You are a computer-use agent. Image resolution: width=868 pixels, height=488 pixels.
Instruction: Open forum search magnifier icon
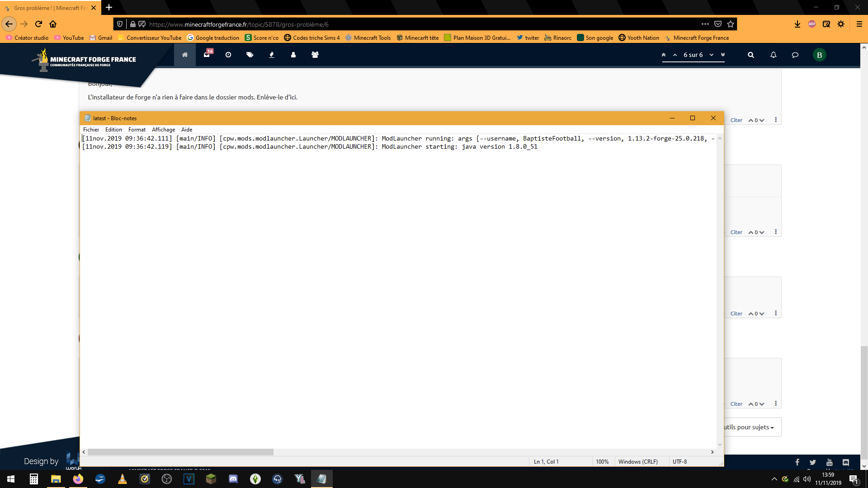click(x=751, y=55)
